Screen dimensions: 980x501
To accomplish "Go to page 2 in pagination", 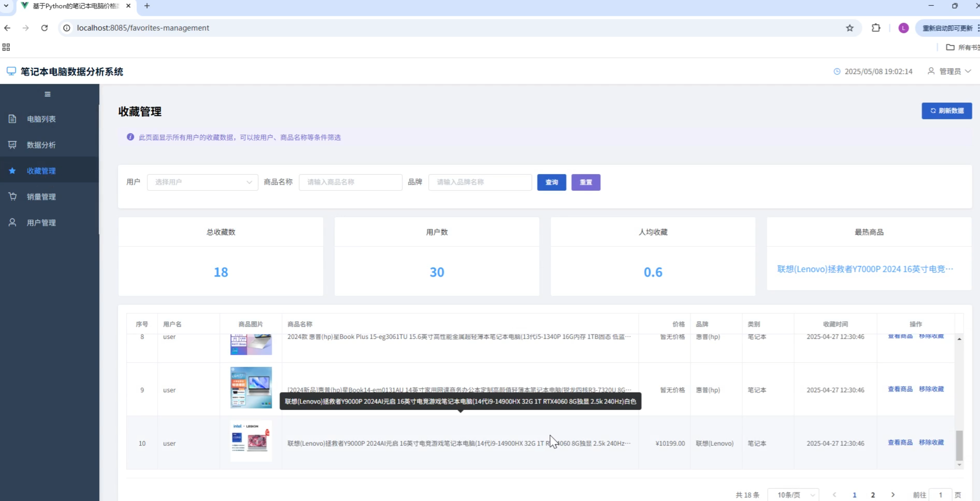I will tap(873, 495).
